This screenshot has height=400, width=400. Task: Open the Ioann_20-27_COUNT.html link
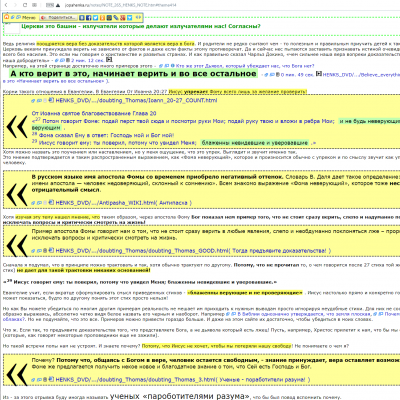coord(136,100)
